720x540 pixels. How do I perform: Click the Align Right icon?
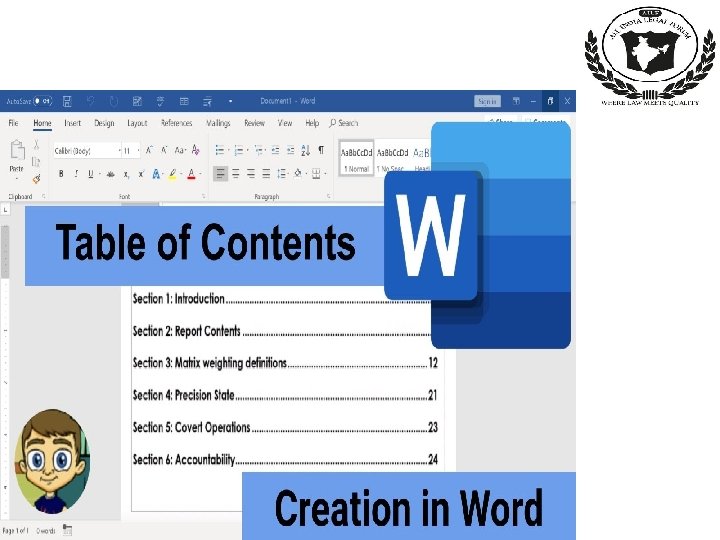[251, 174]
